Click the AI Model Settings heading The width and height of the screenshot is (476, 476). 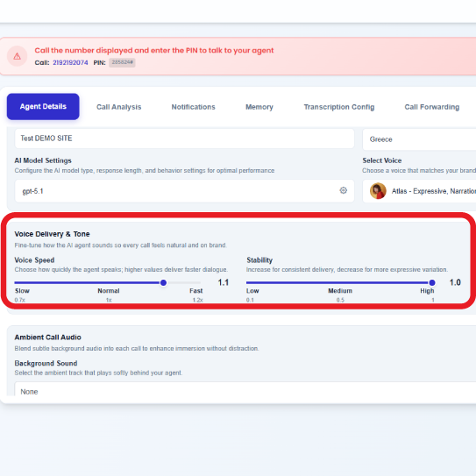43,160
